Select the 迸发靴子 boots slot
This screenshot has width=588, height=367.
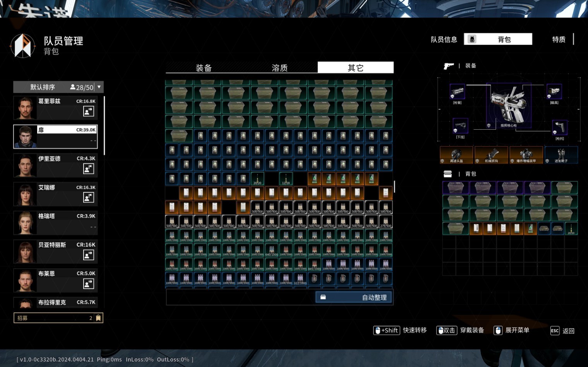[561, 155]
